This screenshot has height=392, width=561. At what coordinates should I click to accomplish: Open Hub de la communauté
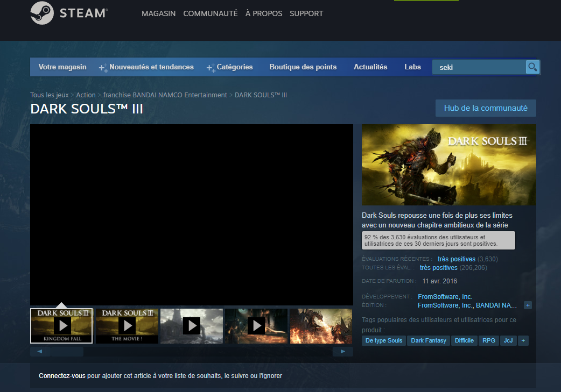pyautogui.click(x=486, y=108)
